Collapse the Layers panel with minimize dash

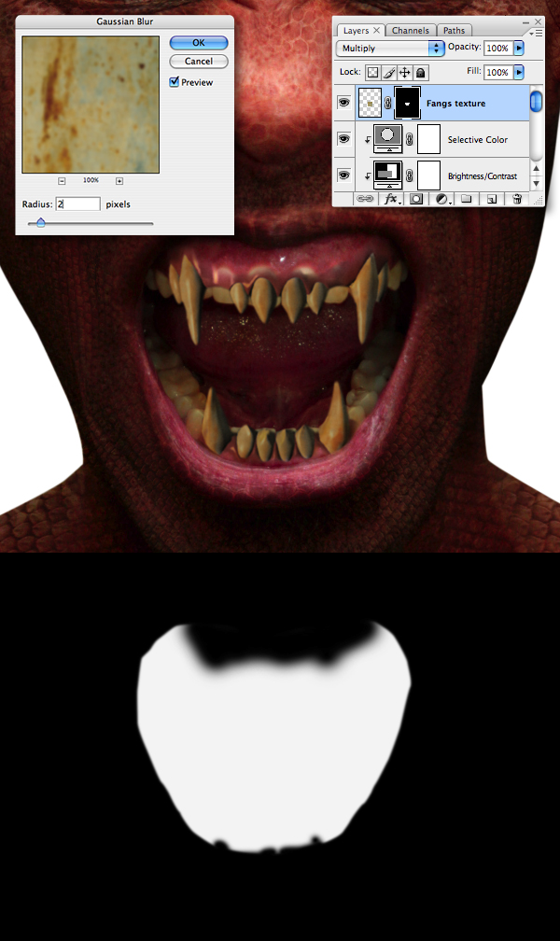click(525, 22)
